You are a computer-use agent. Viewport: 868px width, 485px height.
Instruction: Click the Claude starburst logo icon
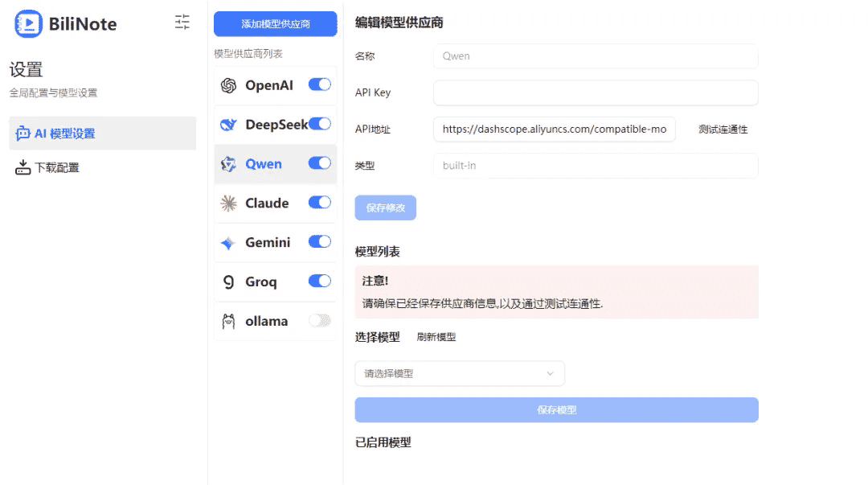[228, 203]
